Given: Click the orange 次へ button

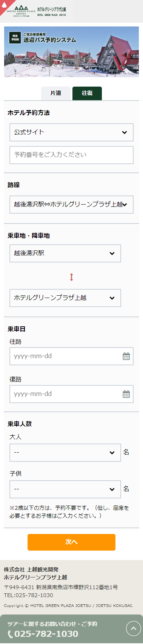Looking at the screenshot, I should pyautogui.click(x=71, y=542).
